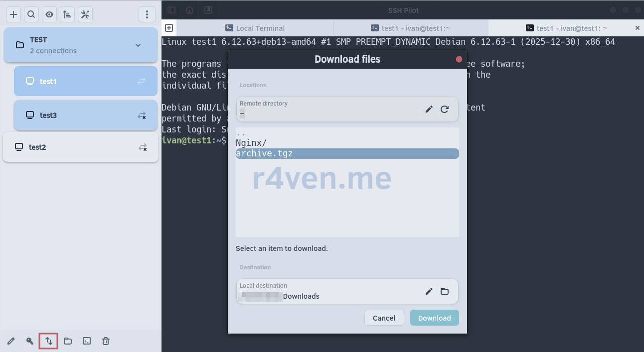644x352 pixels.
Task: Toggle the eye visibility icon in sidebar
Action: (49, 14)
